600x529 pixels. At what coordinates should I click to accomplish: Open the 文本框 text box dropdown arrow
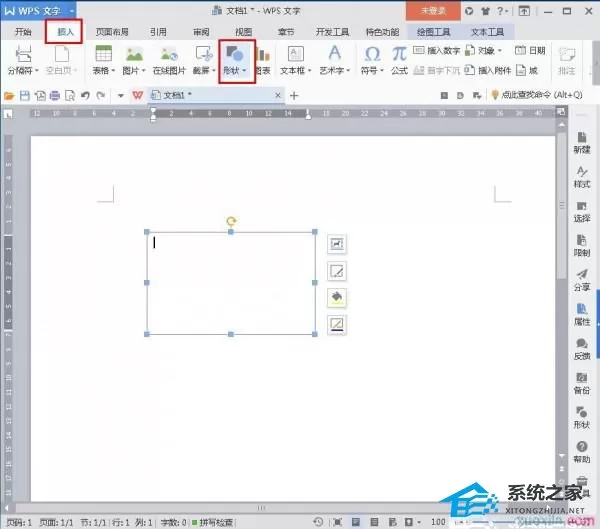pos(310,70)
